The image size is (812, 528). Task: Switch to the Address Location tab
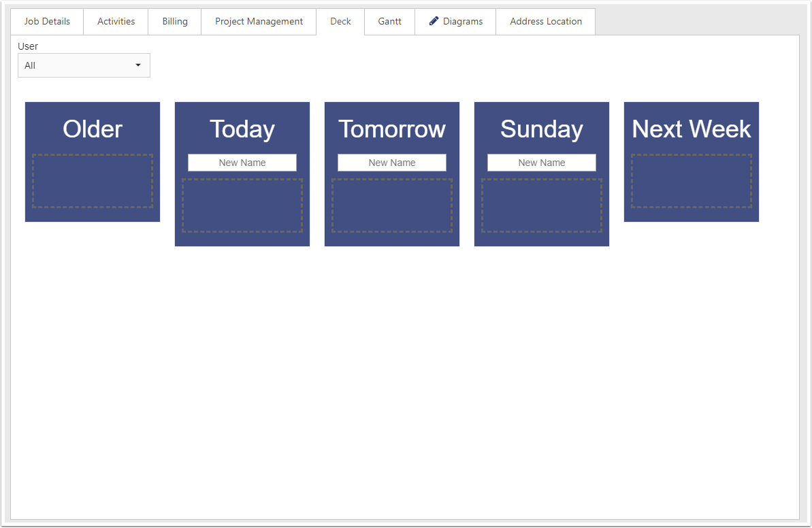pyautogui.click(x=546, y=22)
